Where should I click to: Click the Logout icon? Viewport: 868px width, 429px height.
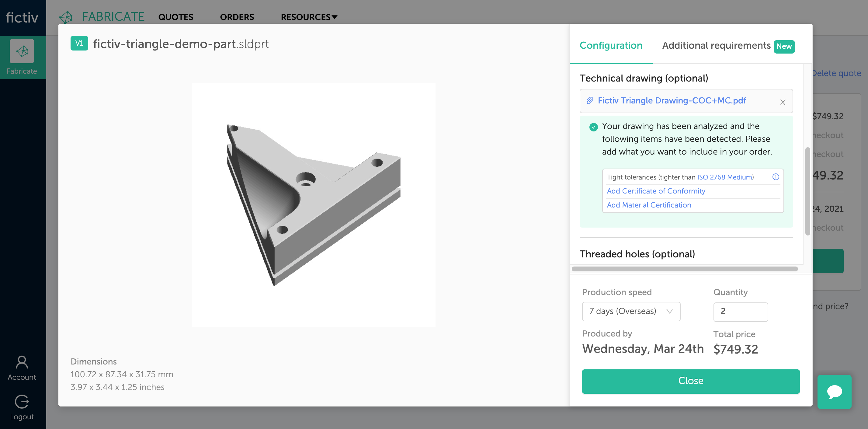click(22, 402)
